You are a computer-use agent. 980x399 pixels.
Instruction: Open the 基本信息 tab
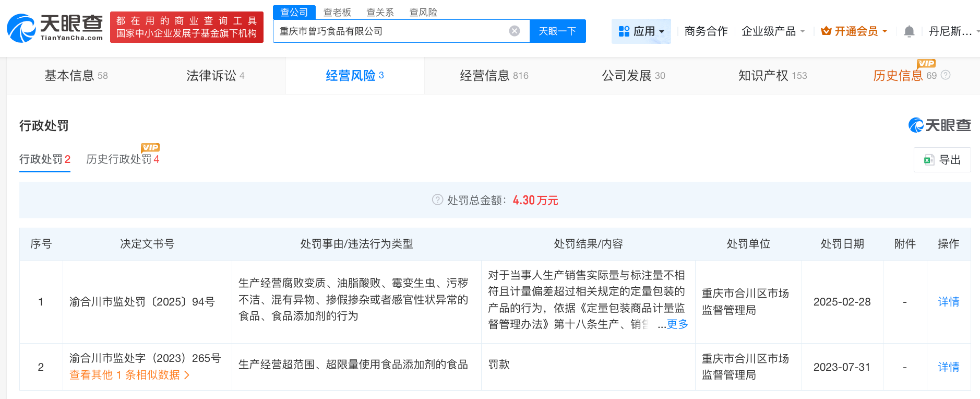pyautogui.click(x=76, y=76)
